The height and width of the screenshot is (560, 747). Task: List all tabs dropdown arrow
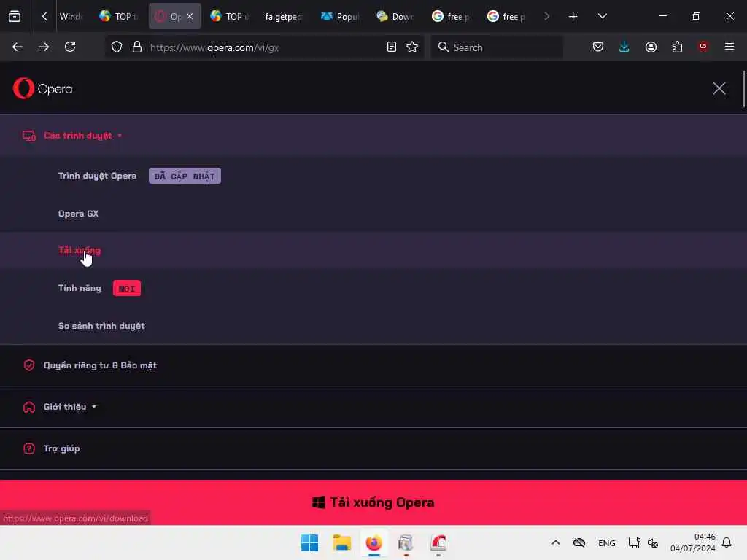602,16
